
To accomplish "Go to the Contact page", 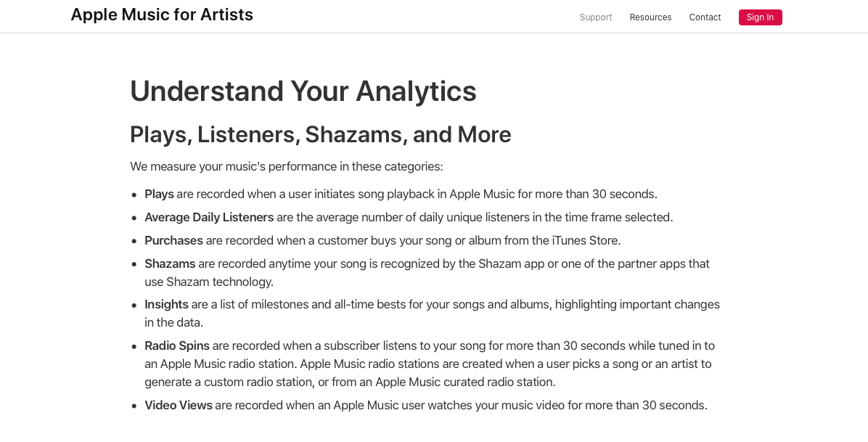I will click(705, 17).
